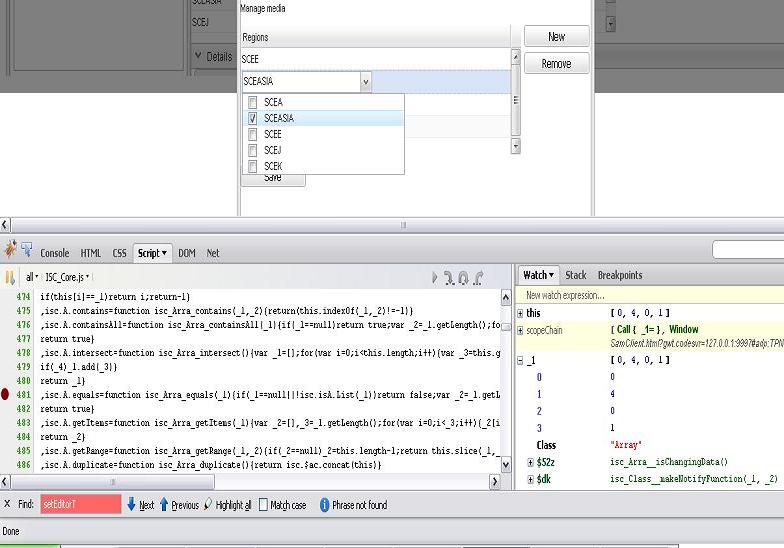Open the Breakpoints side tab
Image resolution: width=784 pixels, height=548 pixels.
619,275
